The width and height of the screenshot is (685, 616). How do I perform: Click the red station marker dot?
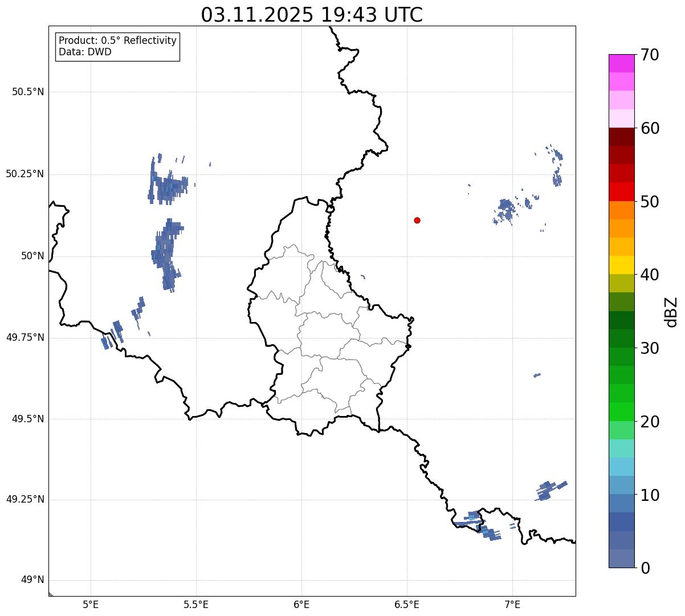coord(417,220)
